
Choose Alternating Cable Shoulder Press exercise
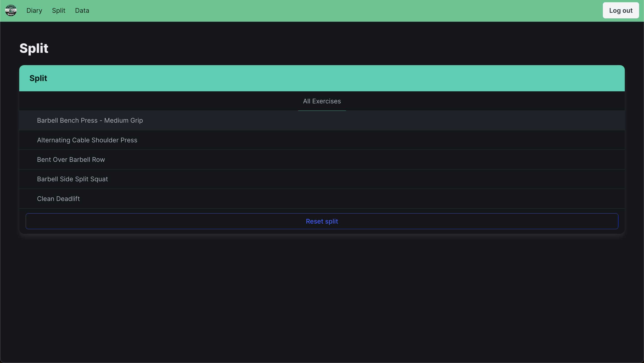tap(87, 140)
